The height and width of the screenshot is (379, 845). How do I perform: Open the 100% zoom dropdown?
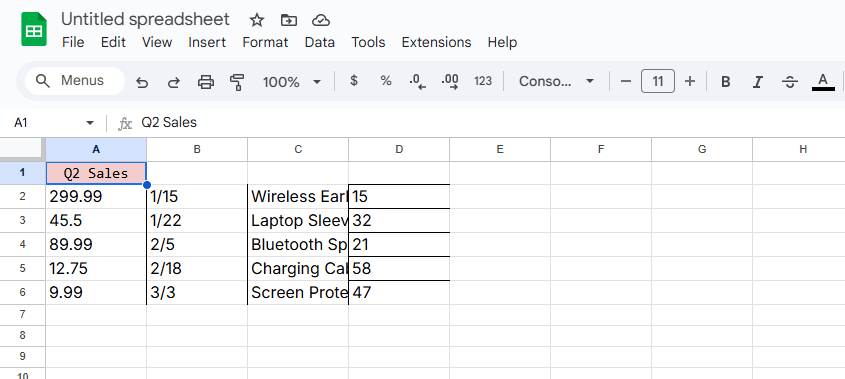pos(292,82)
